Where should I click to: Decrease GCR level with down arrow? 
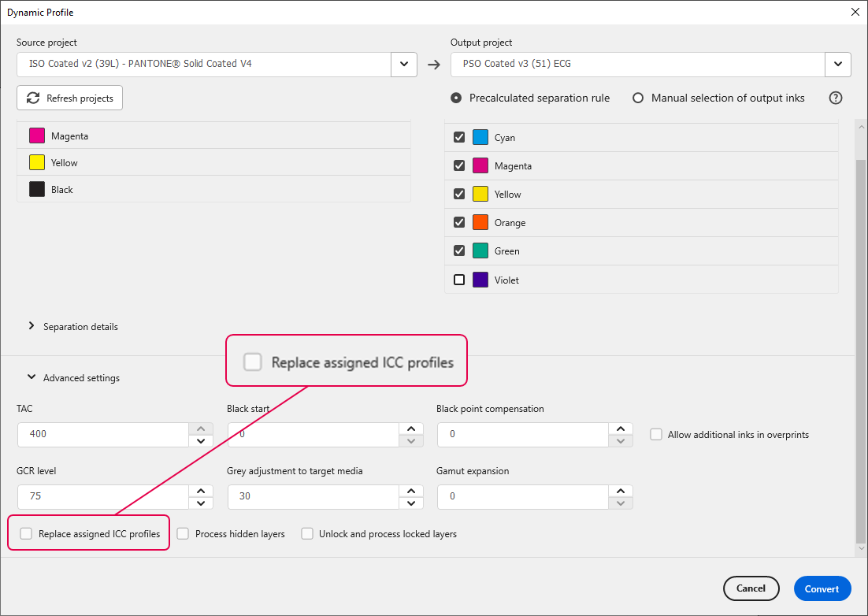tap(201, 503)
